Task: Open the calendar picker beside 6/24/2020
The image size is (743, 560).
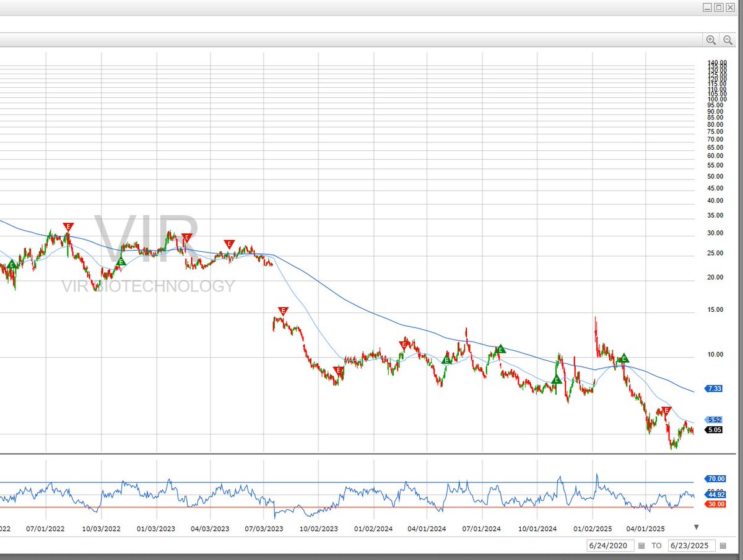Action: pyautogui.click(x=641, y=546)
